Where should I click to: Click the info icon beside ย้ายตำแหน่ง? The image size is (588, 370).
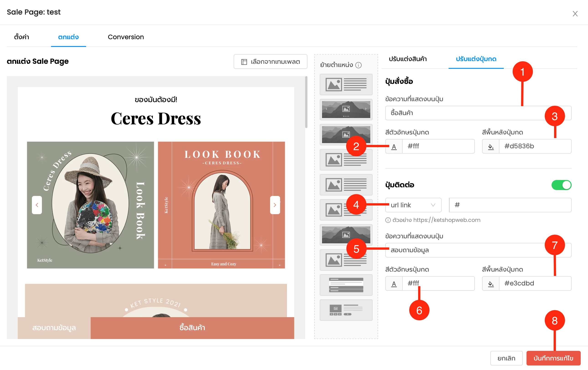(x=358, y=65)
